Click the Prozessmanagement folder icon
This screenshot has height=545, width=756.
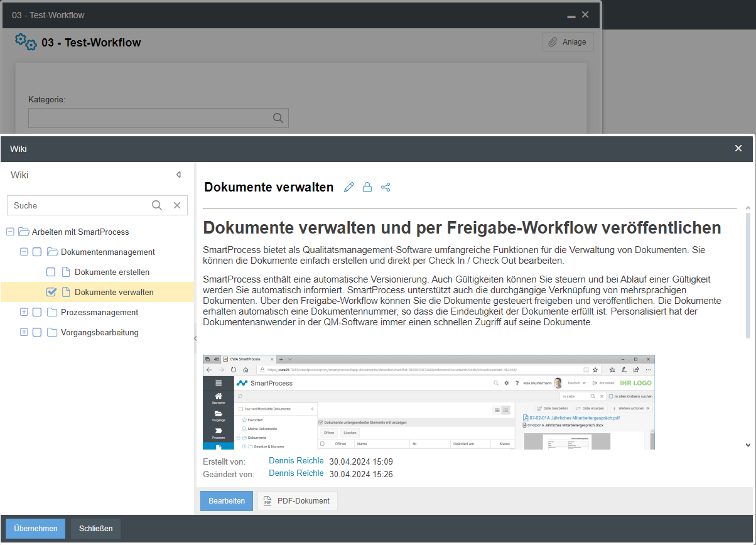(x=53, y=312)
